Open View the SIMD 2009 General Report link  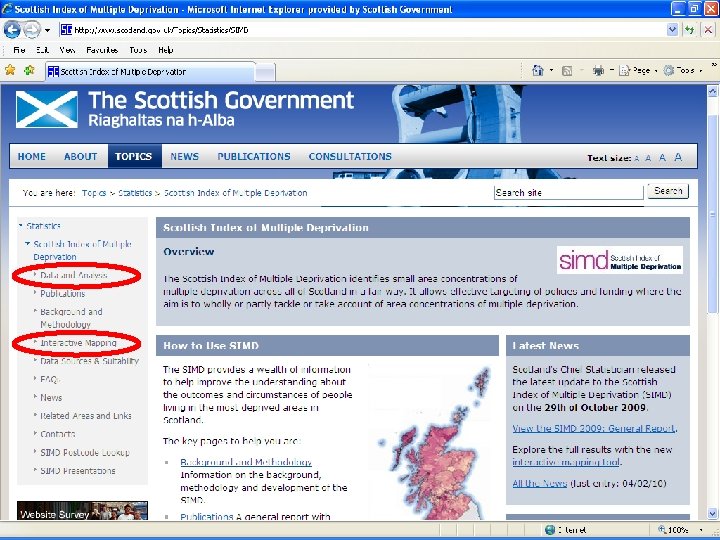click(594, 428)
